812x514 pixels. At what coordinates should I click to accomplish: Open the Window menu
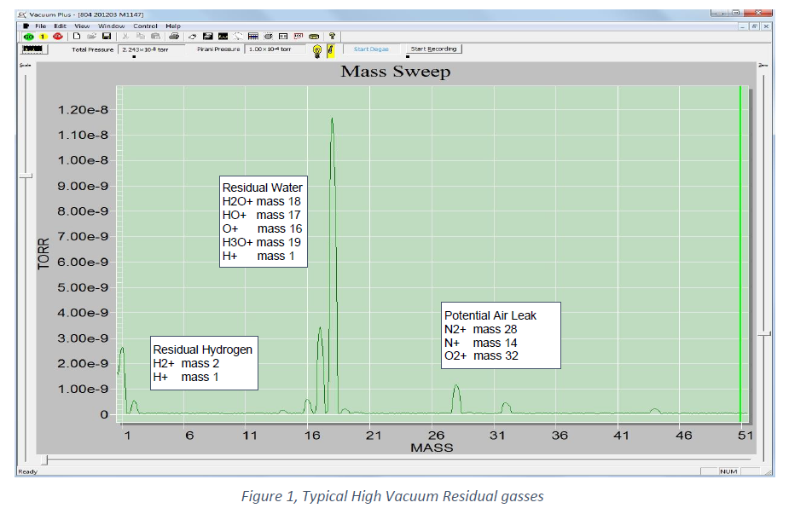point(112,26)
